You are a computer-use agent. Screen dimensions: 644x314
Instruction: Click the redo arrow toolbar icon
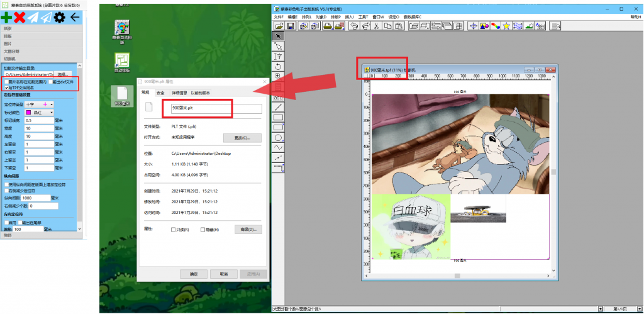coord(364,26)
